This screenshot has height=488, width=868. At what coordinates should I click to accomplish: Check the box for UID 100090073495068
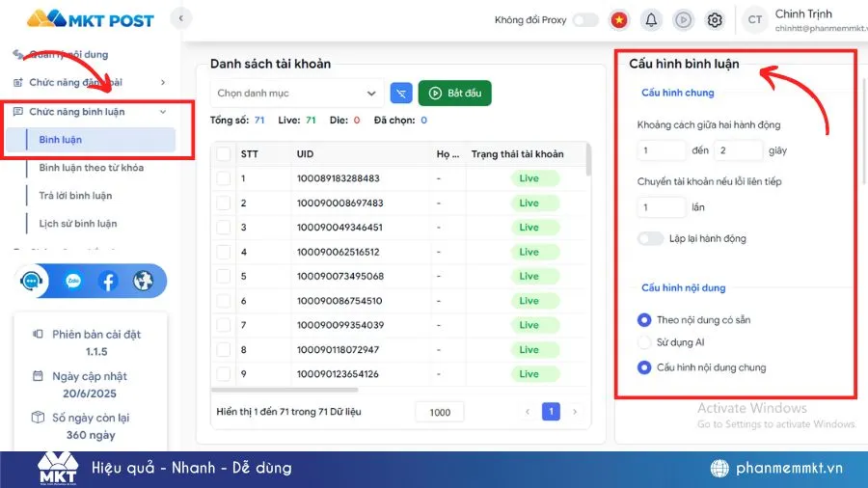point(224,276)
